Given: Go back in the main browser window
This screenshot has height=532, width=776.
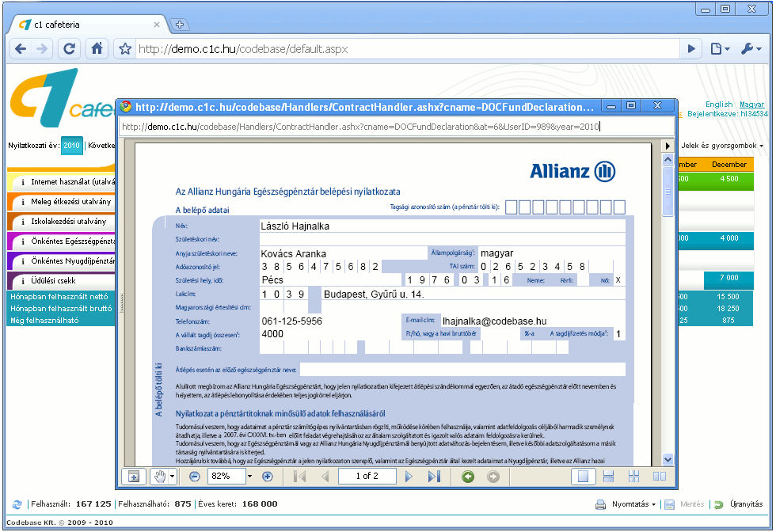Looking at the screenshot, I should 21,48.
